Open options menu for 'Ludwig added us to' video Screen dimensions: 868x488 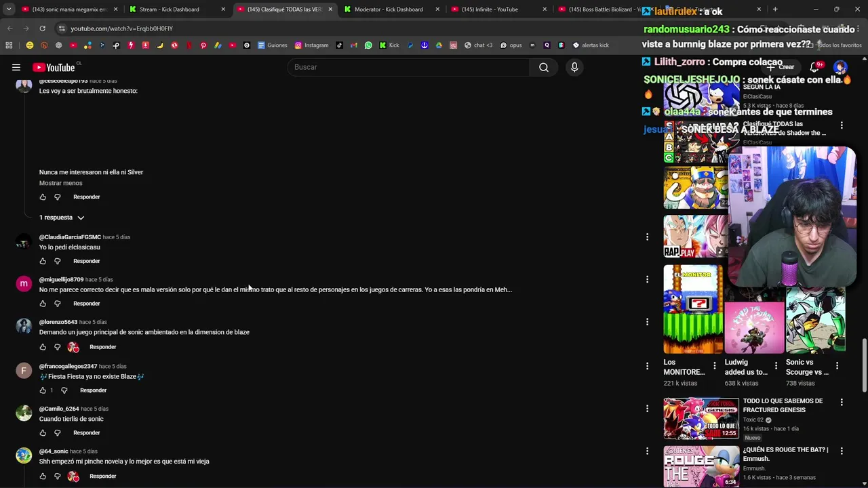pos(776,365)
